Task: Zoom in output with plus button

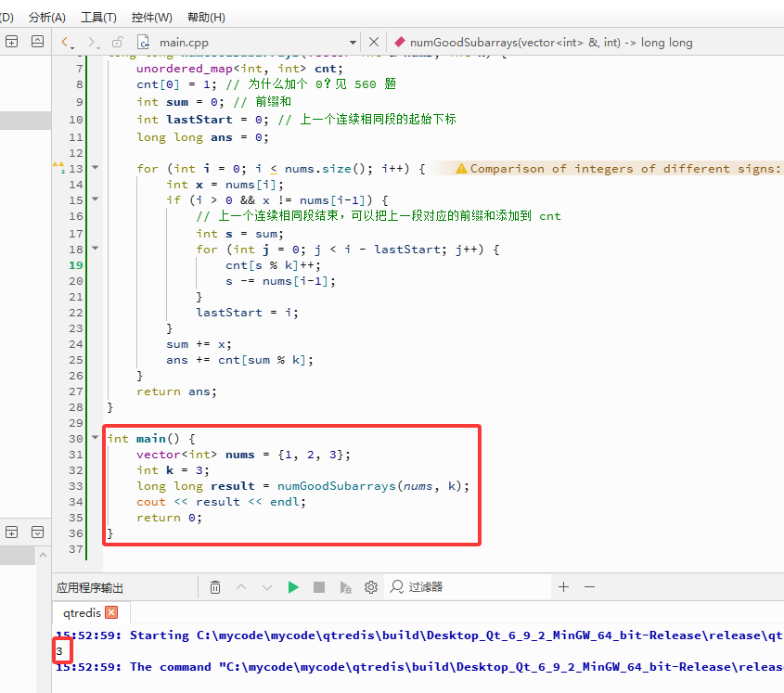Action: click(x=563, y=586)
